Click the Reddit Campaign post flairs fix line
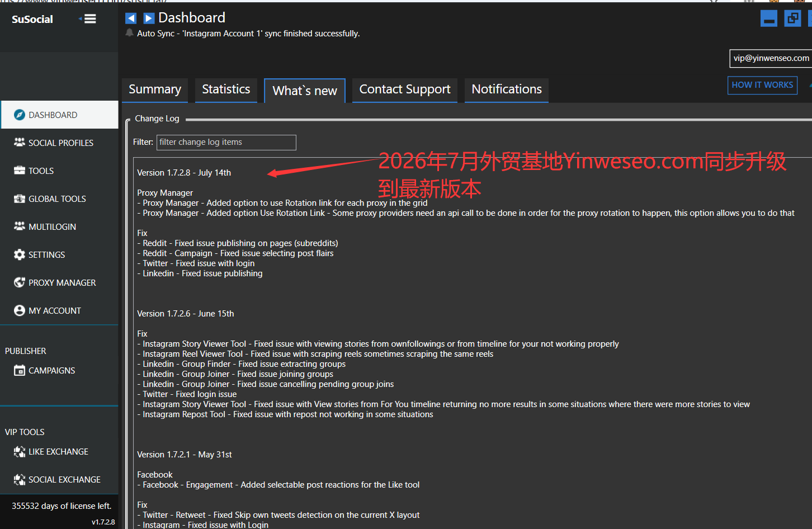The height and width of the screenshot is (529, 812). 235,253
